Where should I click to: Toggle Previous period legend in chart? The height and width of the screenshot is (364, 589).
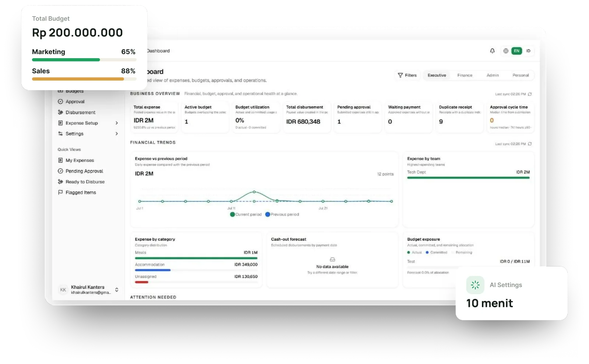click(x=282, y=214)
